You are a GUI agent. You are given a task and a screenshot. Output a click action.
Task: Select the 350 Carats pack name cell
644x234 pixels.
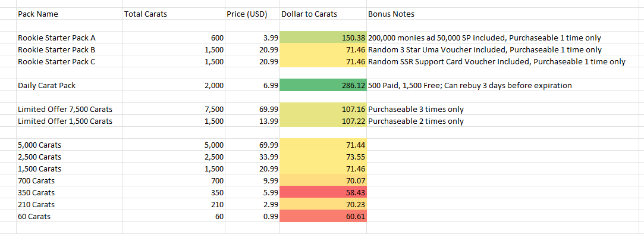point(70,192)
